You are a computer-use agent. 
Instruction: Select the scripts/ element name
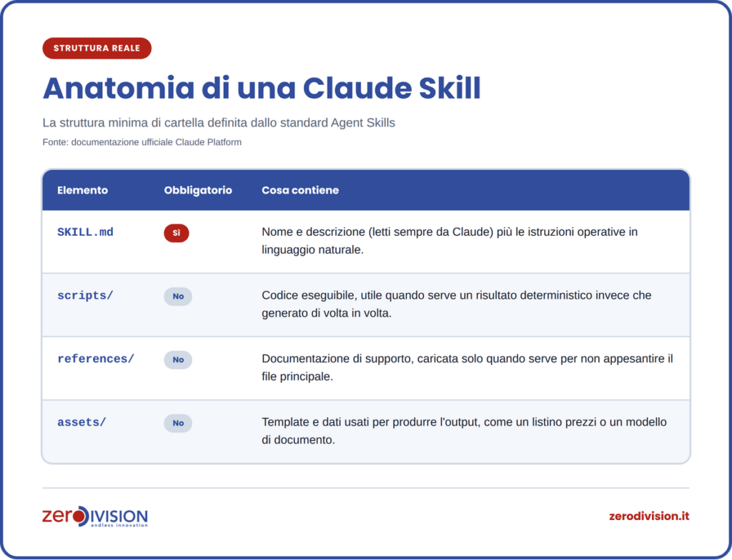(86, 296)
